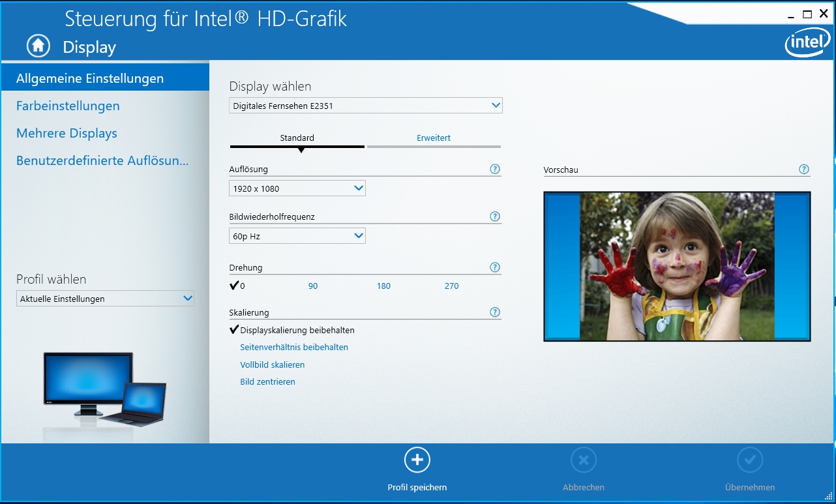This screenshot has height=504, width=836.
Task: Click the monitor and laptop illustration
Action: click(x=105, y=390)
